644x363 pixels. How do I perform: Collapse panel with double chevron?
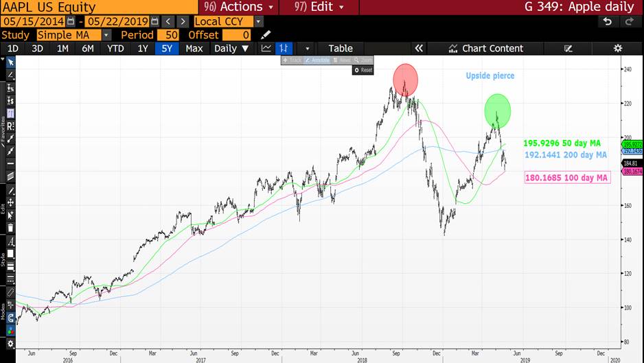(419, 49)
